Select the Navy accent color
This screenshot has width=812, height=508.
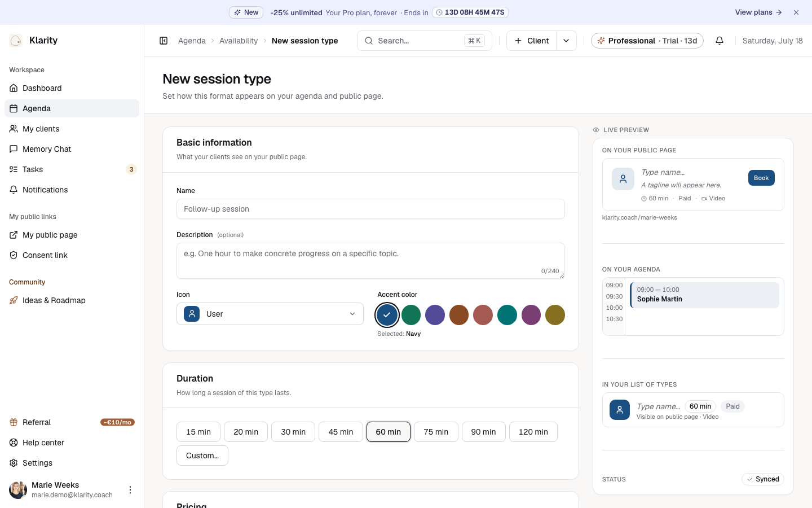(x=387, y=315)
